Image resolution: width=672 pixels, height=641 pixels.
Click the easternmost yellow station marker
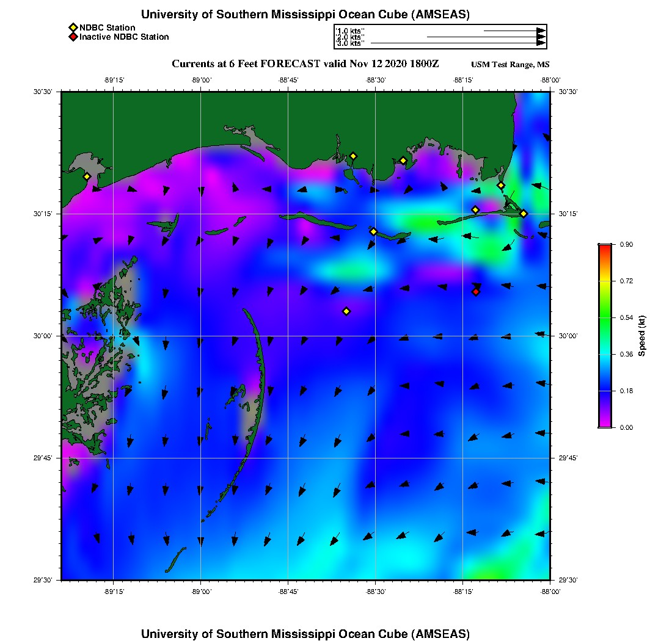pyautogui.click(x=524, y=213)
